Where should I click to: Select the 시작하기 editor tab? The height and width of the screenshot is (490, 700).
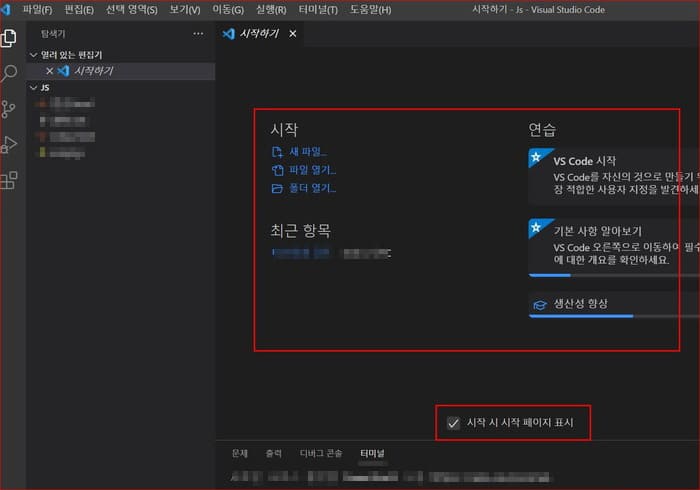point(259,33)
